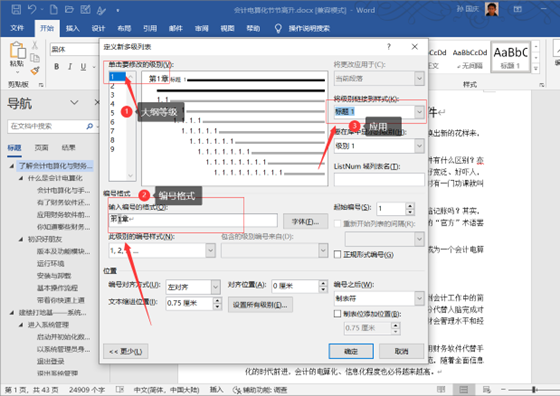Viewport: 560px width, 396px height.
Task: Switch to the 引用 ribbon tab
Action: coord(150,28)
